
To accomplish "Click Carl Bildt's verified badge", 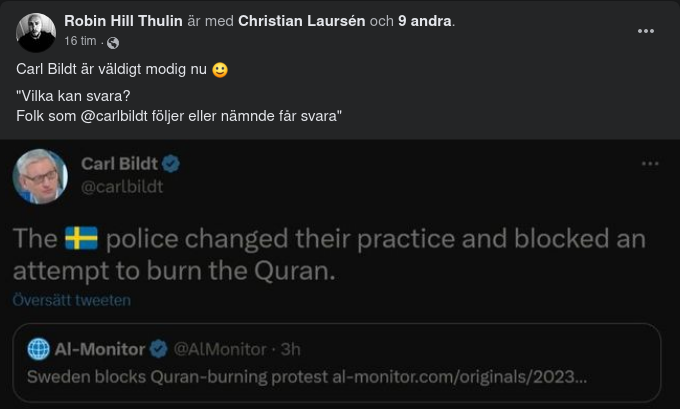I will point(171,164).
